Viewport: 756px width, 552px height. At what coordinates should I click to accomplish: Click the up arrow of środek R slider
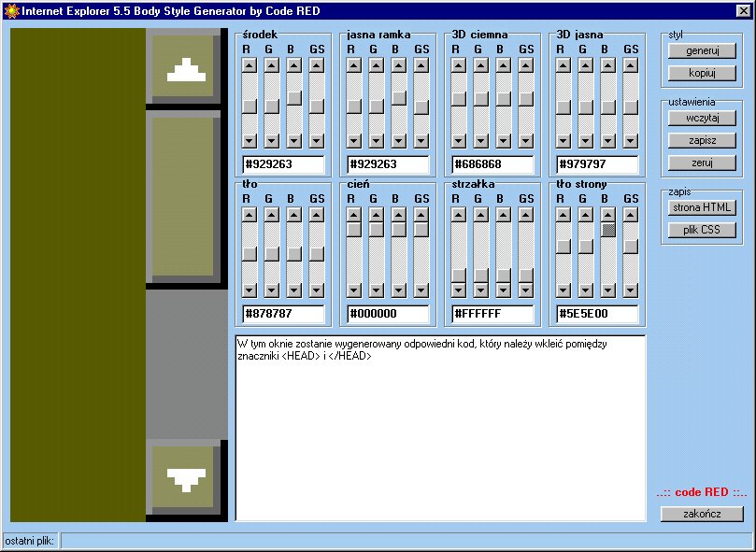250,65
